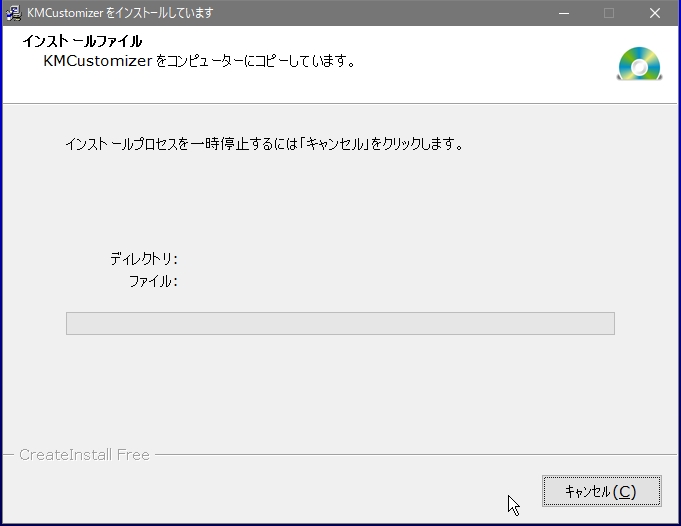Click the disabled maximize button
This screenshot has width=681, height=526.
pyautogui.click(x=609, y=13)
